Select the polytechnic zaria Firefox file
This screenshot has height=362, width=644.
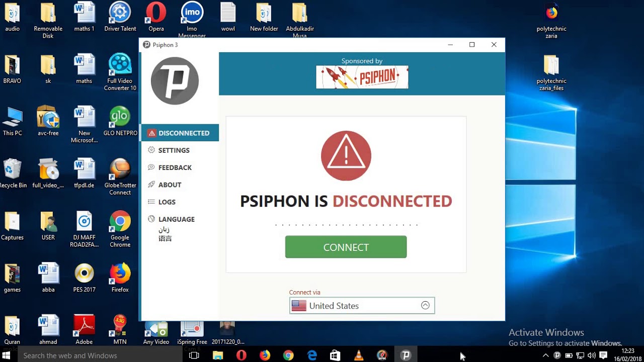pos(551,21)
